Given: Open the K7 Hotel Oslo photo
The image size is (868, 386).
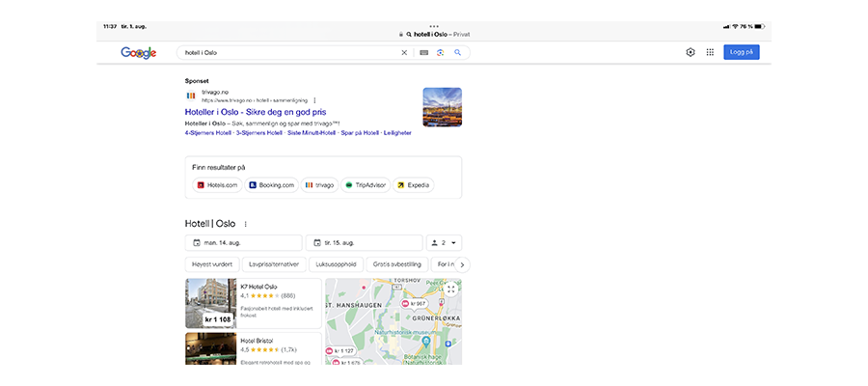Looking at the screenshot, I should point(211,303).
